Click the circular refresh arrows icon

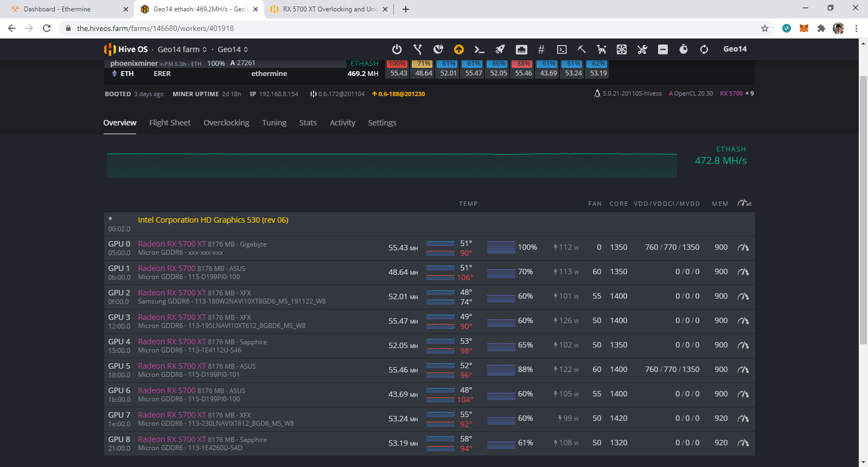[x=704, y=49]
